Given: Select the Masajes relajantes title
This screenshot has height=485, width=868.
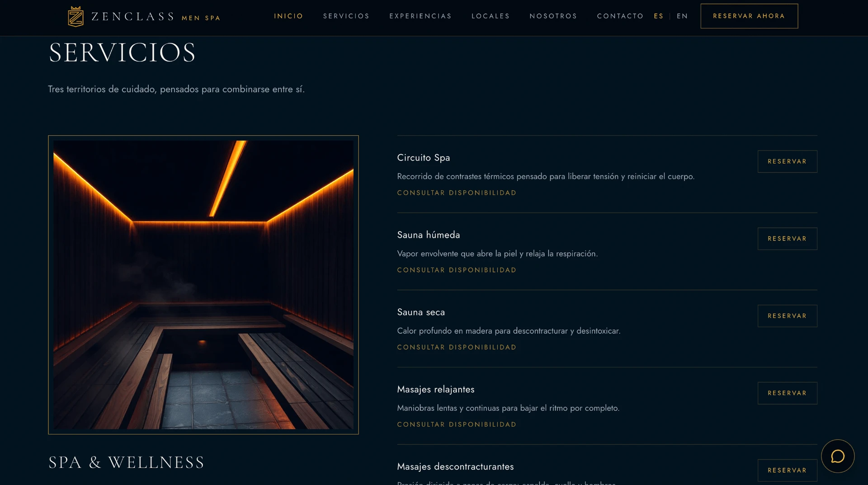Looking at the screenshot, I should pyautogui.click(x=435, y=390).
